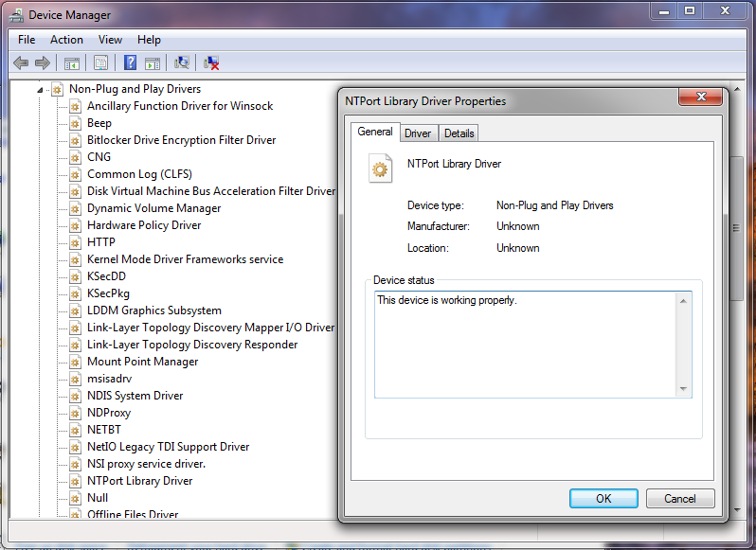Select Link-Layer Topology Discovery Responder
The width and height of the screenshot is (756, 550).
pyautogui.click(x=192, y=345)
